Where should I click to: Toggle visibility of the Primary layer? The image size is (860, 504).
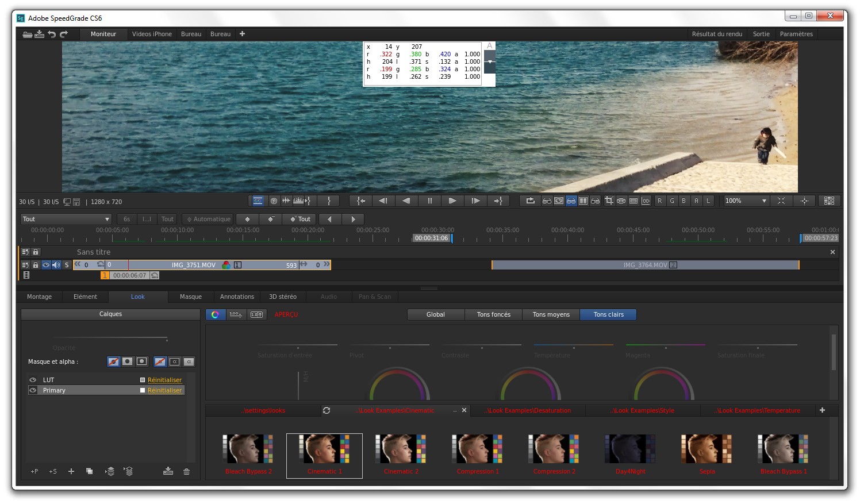click(33, 390)
